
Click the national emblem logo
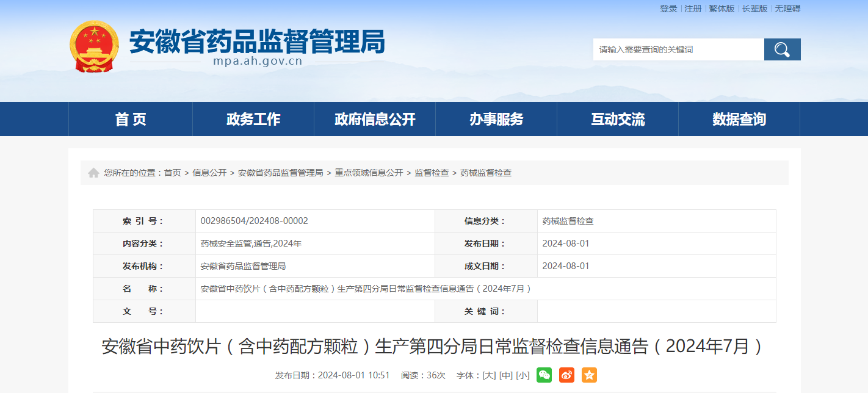(94, 47)
